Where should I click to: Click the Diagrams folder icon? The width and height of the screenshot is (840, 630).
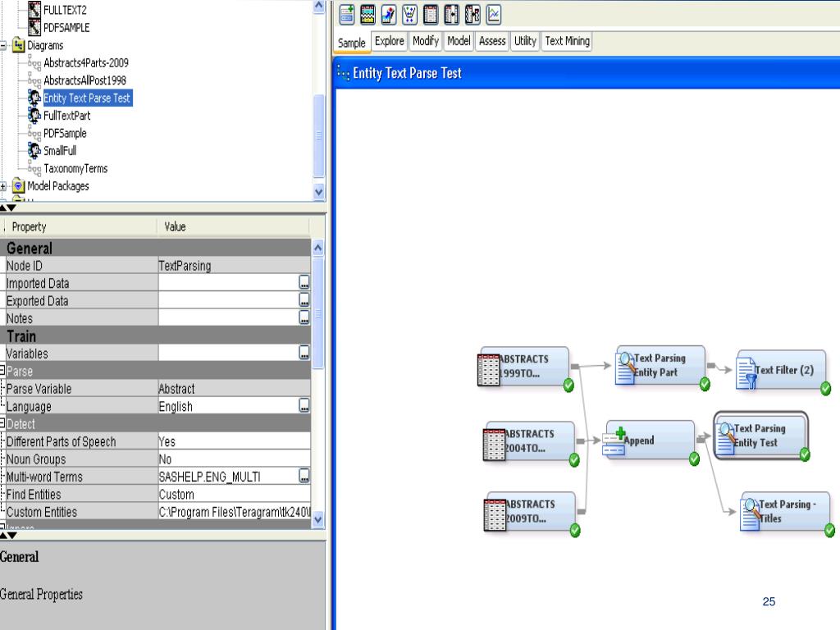click(x=19, y=45)
